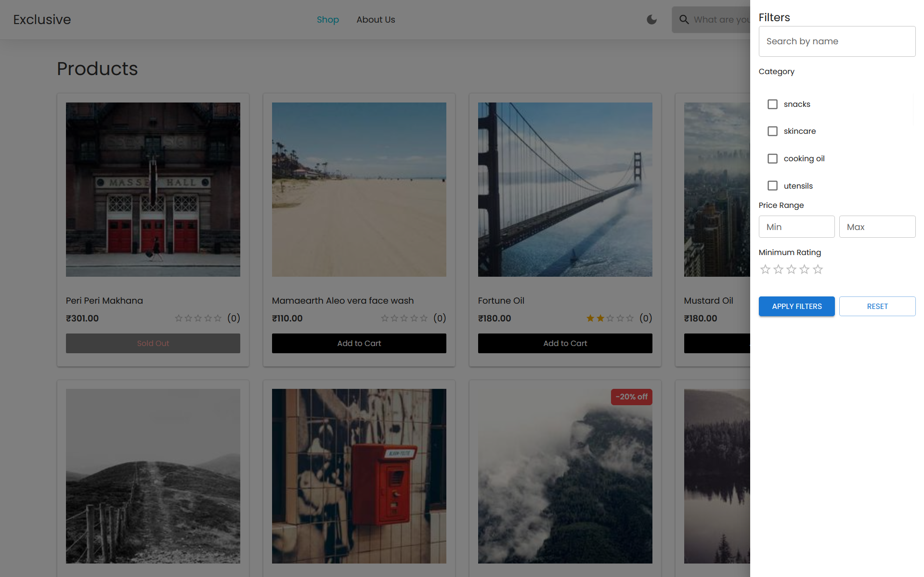Open the Peri Peri Makhana product image
This screenshot has width=924, height=577.
(x=153, y=190)
